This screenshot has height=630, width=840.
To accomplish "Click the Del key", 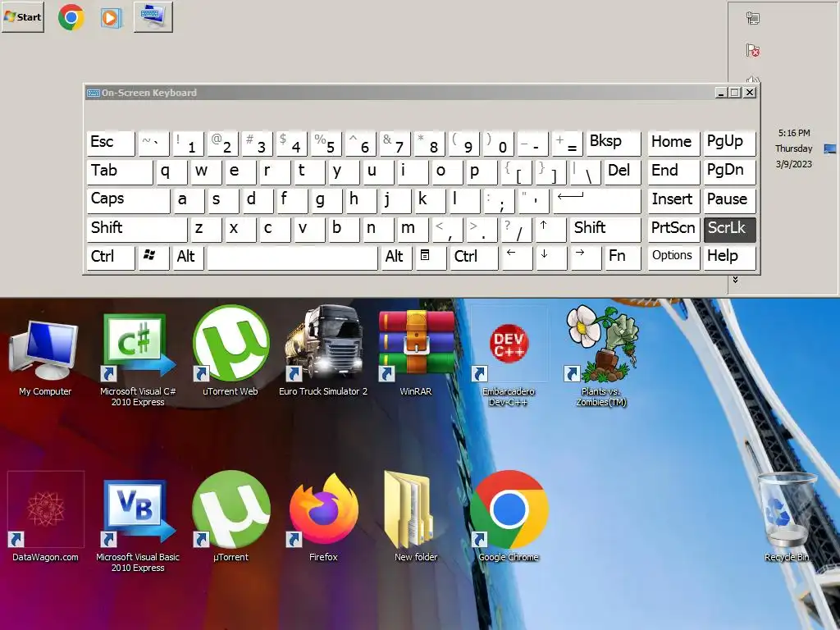I will click(x=623, y=172).
